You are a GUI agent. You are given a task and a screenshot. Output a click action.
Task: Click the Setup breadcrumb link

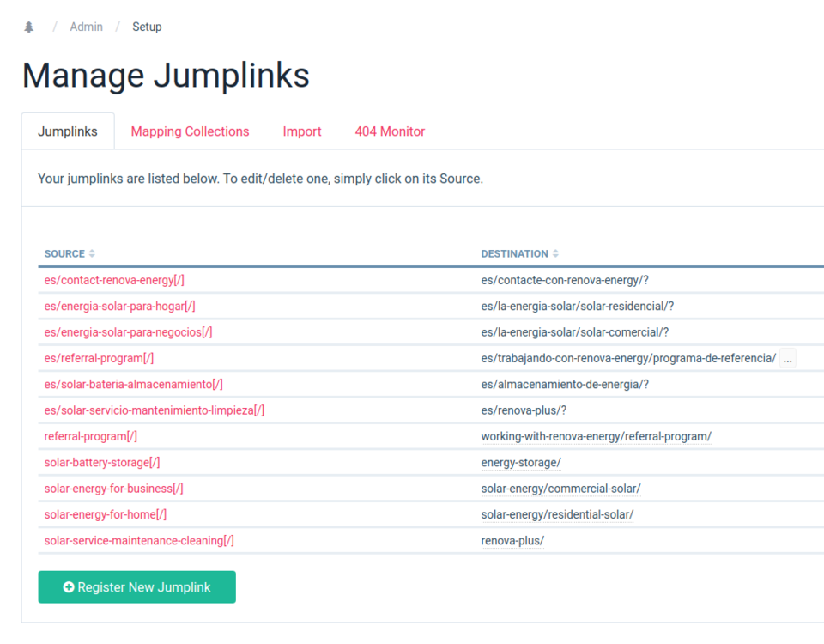pos(147,27)
